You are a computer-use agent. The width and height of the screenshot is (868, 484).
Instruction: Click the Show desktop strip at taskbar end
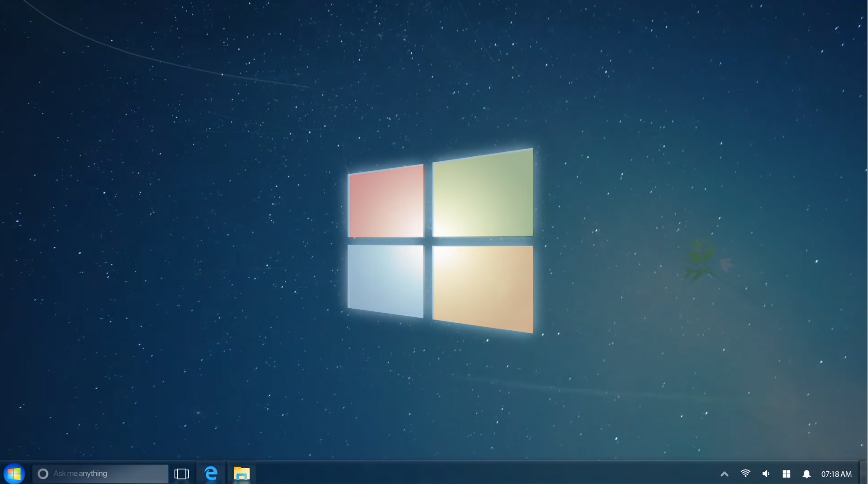pyautogui.click(x=864, y=473)
